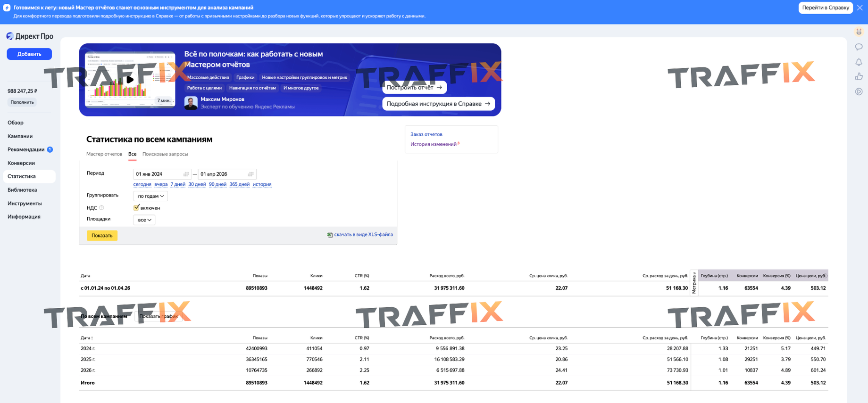Open the История изменений link
868x403 pixels.
(x=434, y=144)
